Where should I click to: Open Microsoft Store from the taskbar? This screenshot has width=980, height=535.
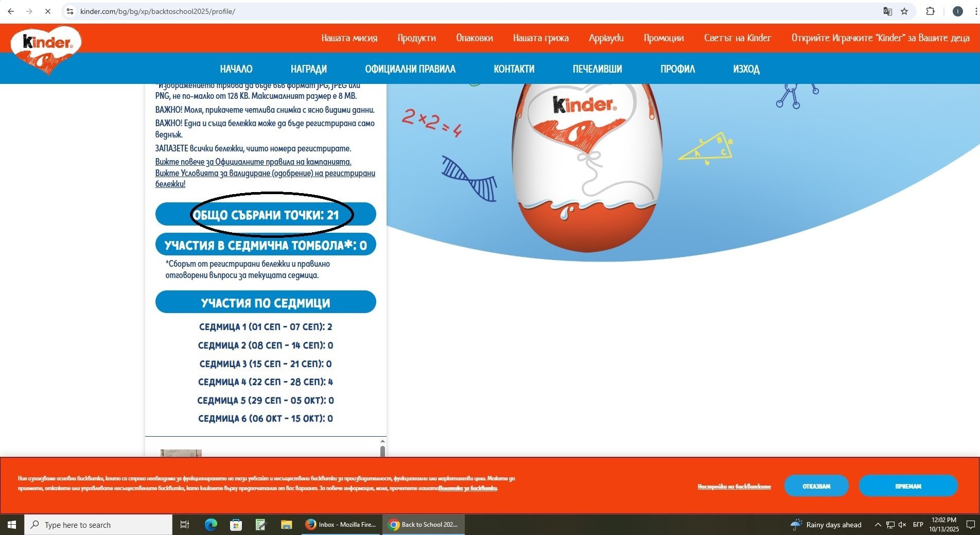pyautogui.click(x=236, y=525)
